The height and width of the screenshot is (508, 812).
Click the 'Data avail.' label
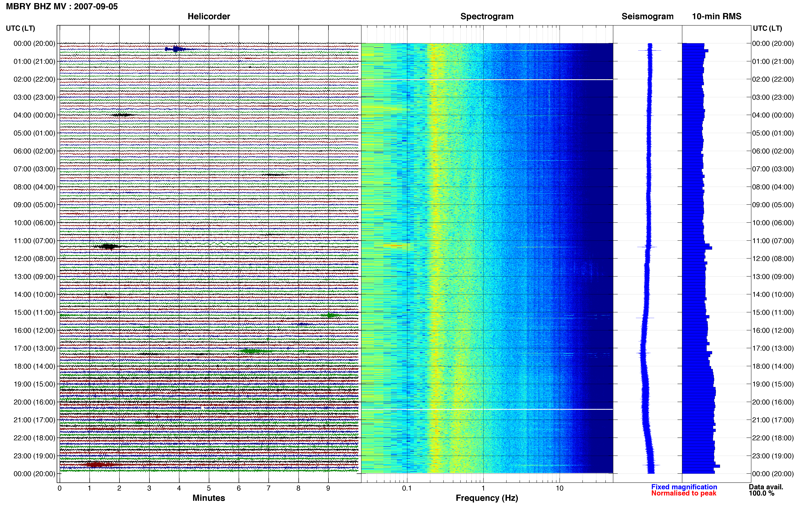point(766,487)
